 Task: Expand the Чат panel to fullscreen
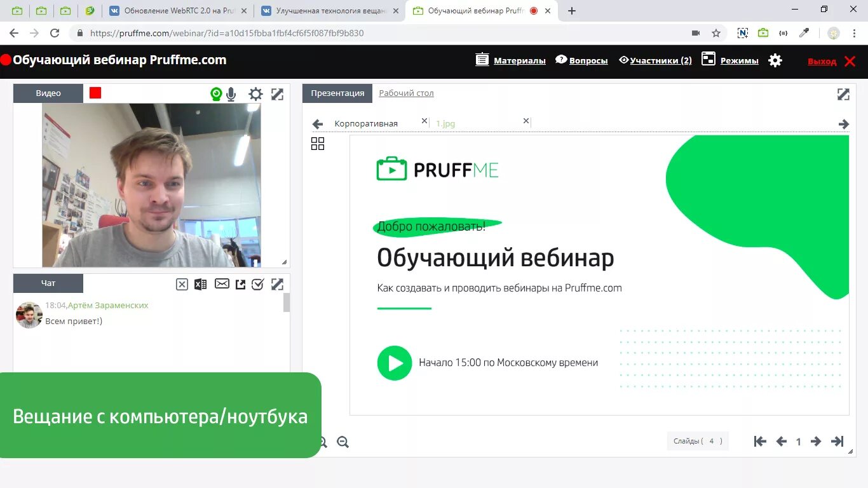(x=277, y=284)
